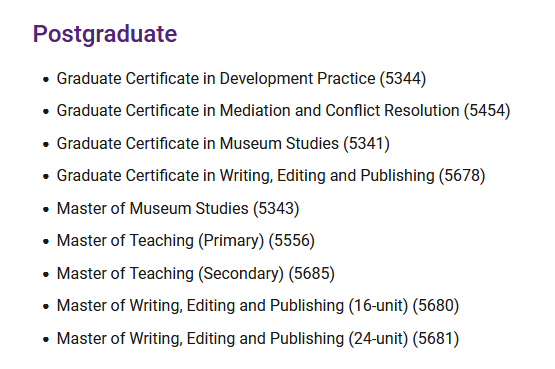This screenshot has height=369, width=555.
Task: Click course code 5678 for Writing certificate
Action: 462,176
